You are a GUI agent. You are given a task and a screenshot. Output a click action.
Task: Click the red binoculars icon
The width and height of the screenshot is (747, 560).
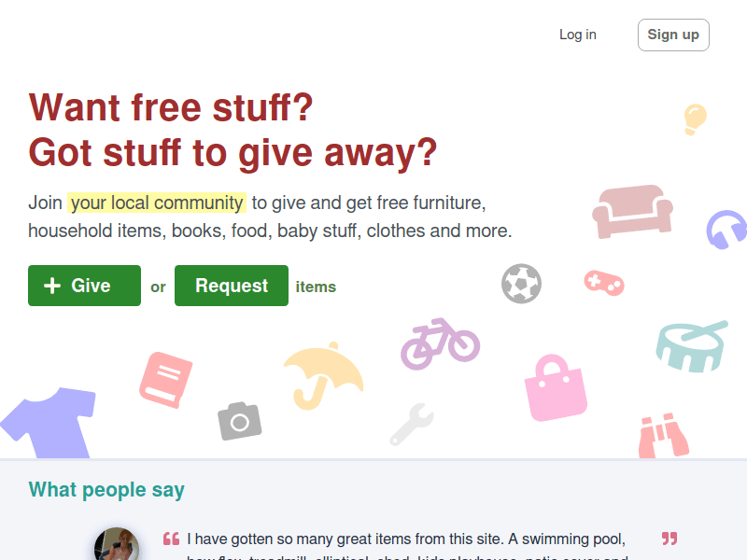(x=662, y=435)
